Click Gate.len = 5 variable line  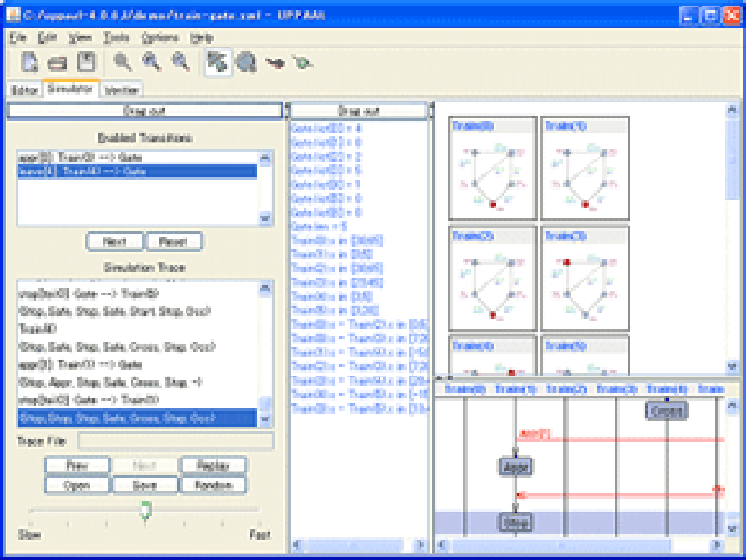coord(319,226)
